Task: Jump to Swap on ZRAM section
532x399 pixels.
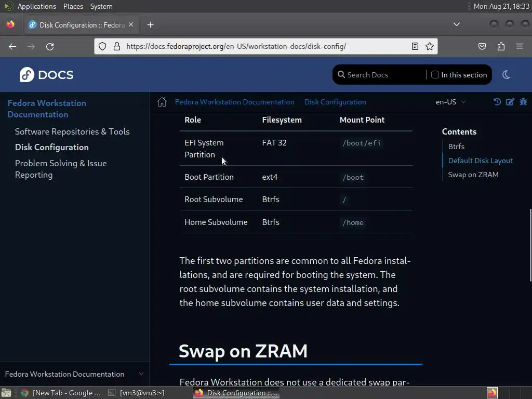Action: (x=473, y=175)
